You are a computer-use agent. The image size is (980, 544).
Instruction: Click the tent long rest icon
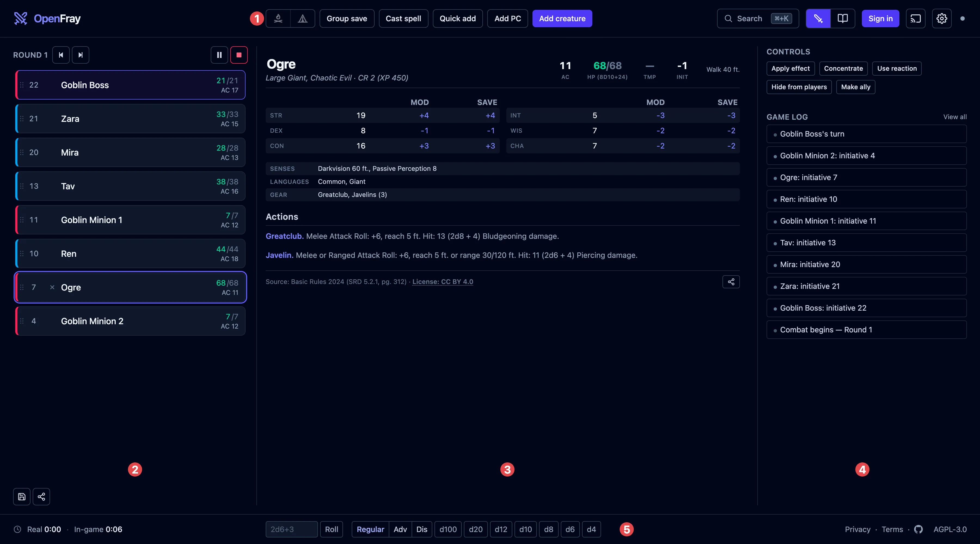click(302, 18)
